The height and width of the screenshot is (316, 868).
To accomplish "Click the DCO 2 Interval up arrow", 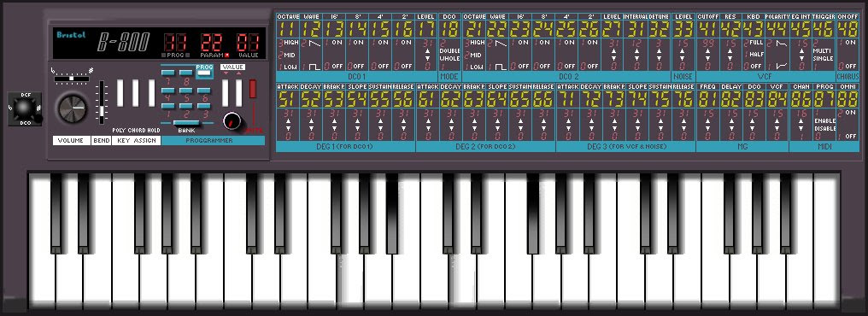I will [637, 51].
